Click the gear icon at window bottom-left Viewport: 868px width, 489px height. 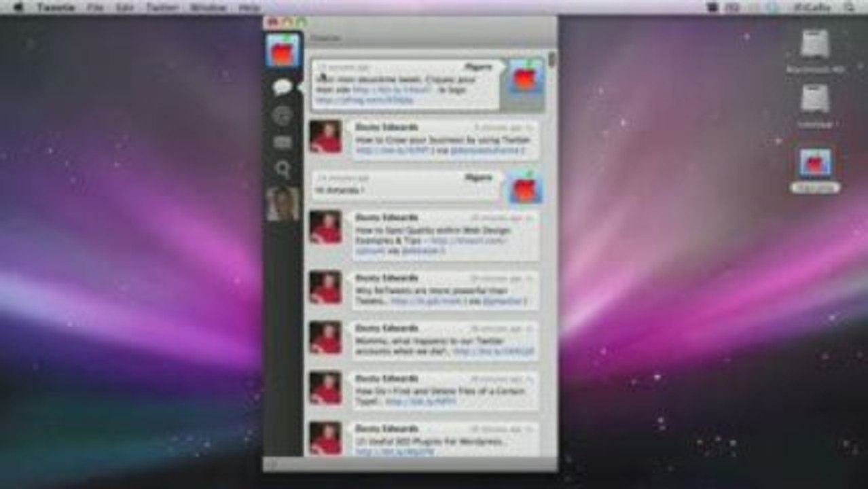click(x=271, y=465)
